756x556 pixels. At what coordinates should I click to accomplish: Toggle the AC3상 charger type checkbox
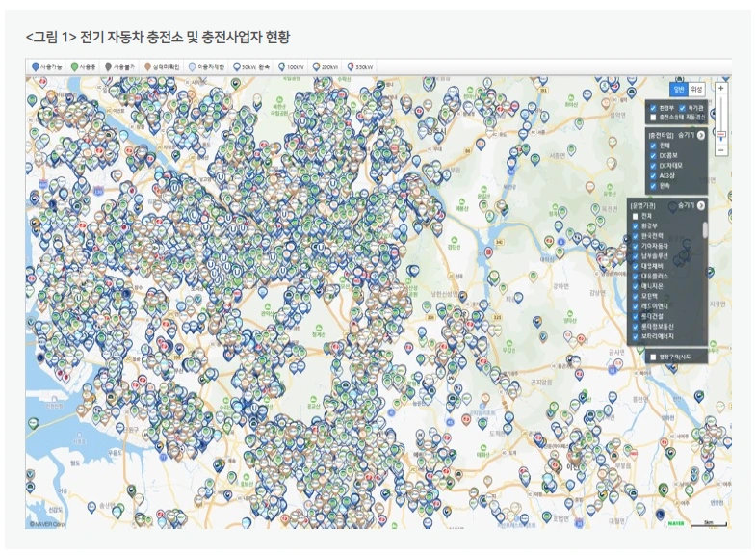[x=653, y=176]
